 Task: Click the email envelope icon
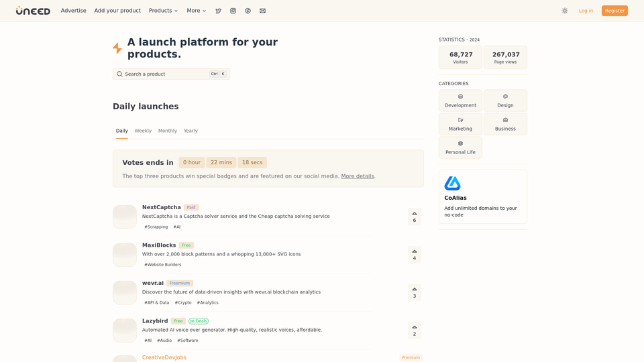point(262,11)
